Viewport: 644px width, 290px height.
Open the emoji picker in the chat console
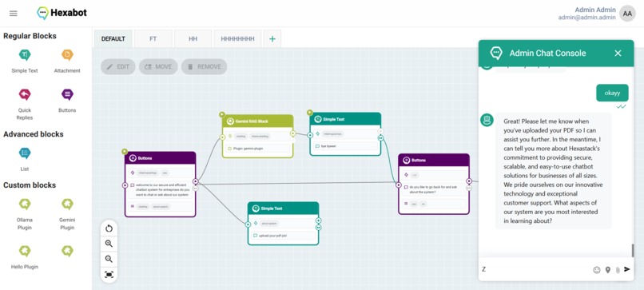click(x=596, y=270)
